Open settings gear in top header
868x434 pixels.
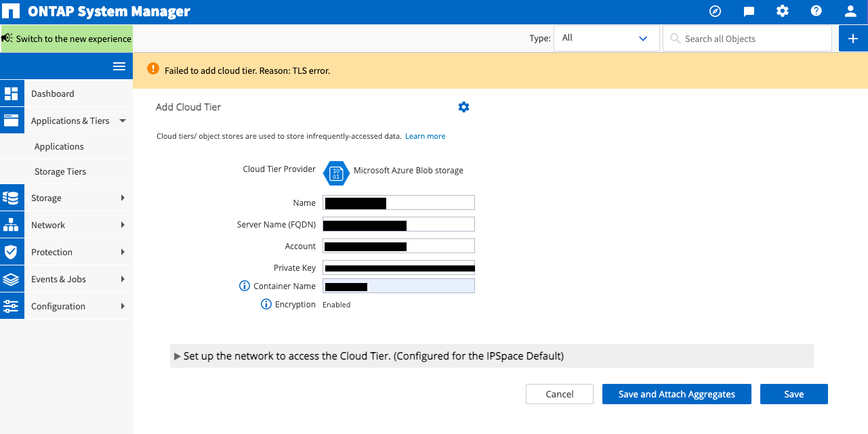click(x=783, y=12)
